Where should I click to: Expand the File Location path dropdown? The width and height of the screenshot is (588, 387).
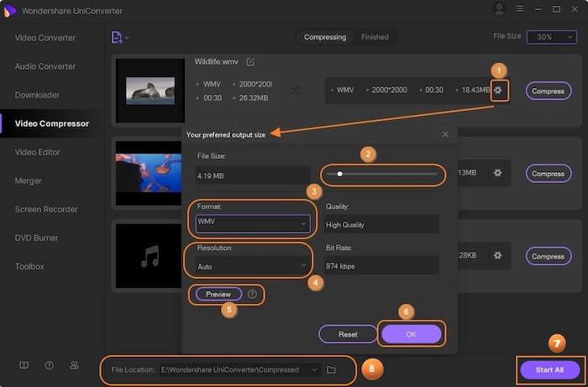coord(314,369)
